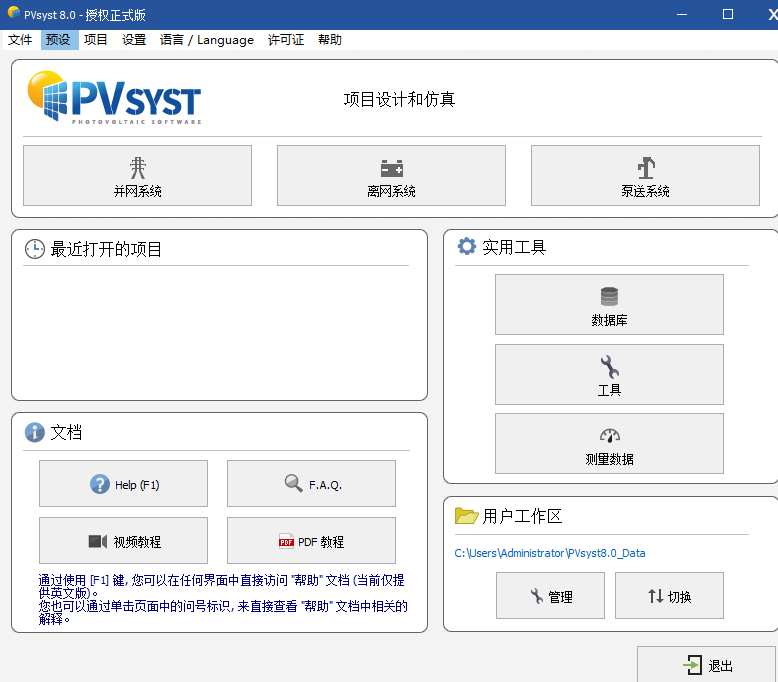Click the 离网系统 battery icon
Screen dimensions: 778x682
[x=391, y=168]
